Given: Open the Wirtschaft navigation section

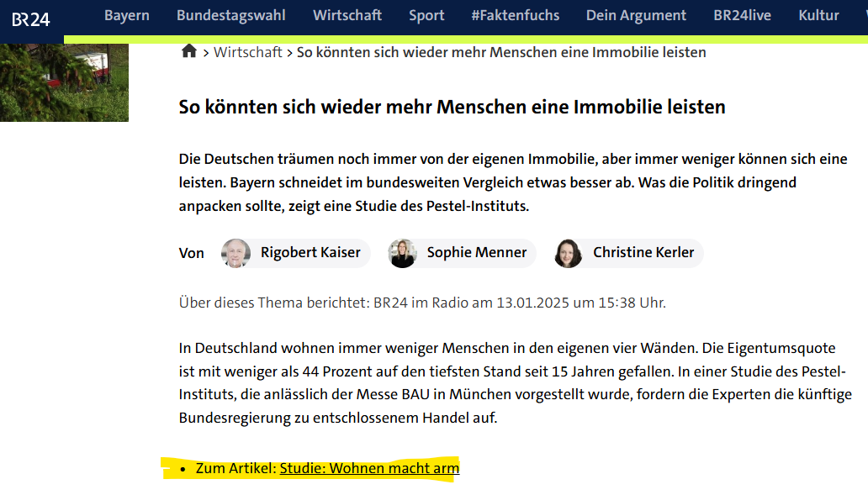Looking at the screenshot, I should coord(347,15).
